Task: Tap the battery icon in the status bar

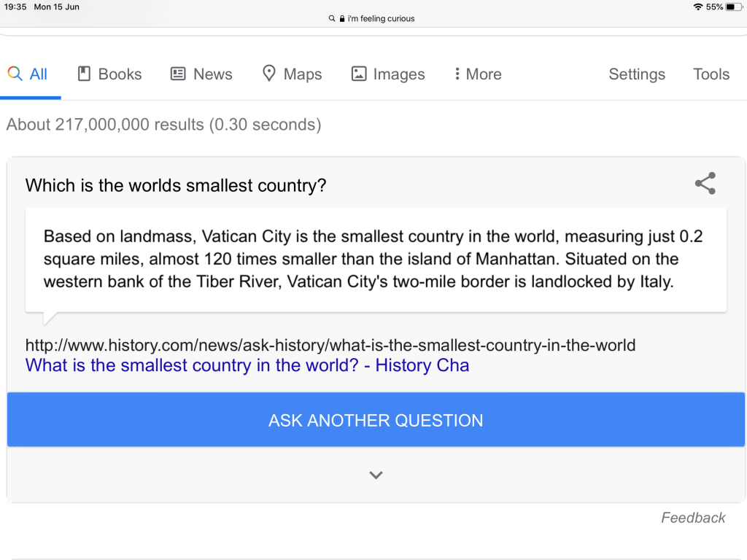Action: pyautogui.click(x=733, y=7)
